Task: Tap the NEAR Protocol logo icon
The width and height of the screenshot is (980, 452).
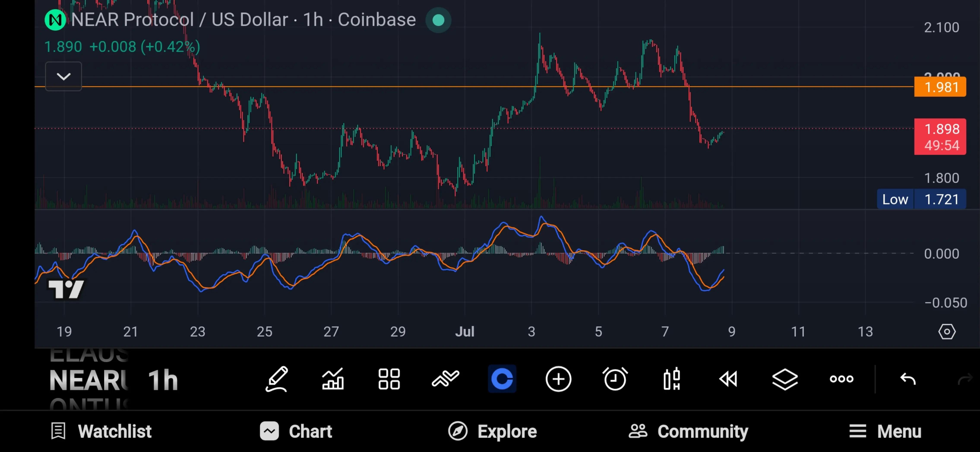Action: (x=55, y=20)
